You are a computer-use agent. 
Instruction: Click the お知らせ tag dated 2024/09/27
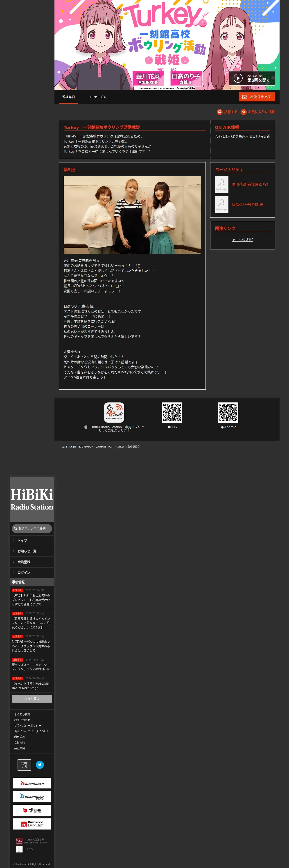pos(18,660)
